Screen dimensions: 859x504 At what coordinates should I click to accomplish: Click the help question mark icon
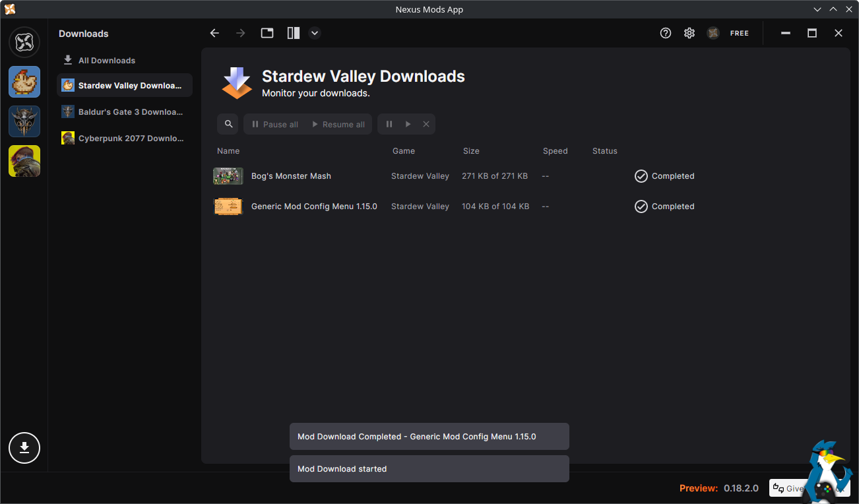(x=666, y=33)
